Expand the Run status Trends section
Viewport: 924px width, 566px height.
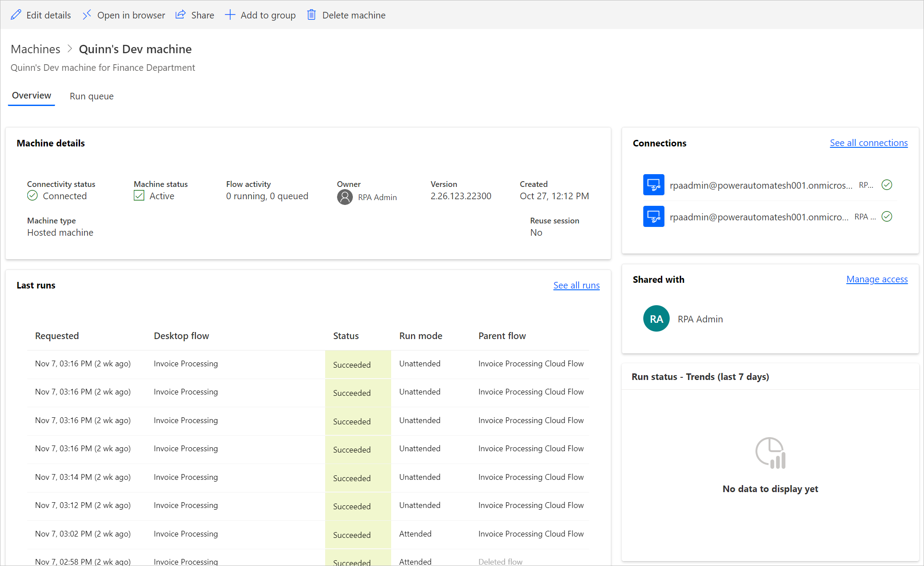[x=701, y=376]
